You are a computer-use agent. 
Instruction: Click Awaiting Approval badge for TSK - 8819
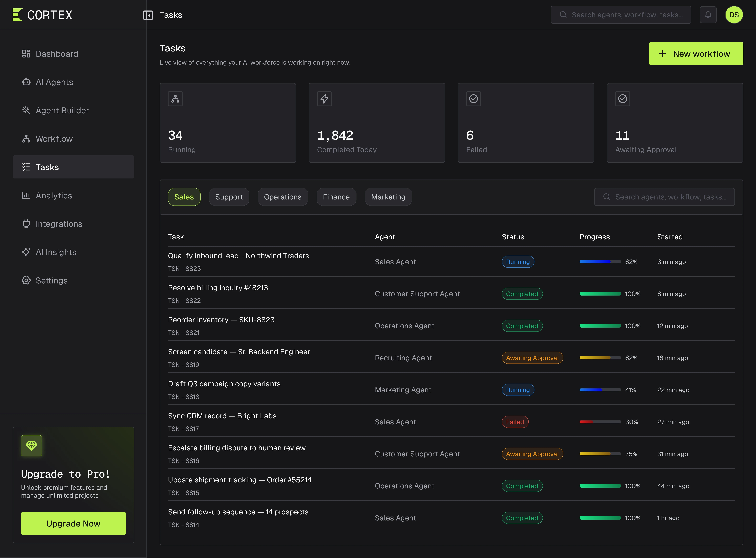pos(532,358)
